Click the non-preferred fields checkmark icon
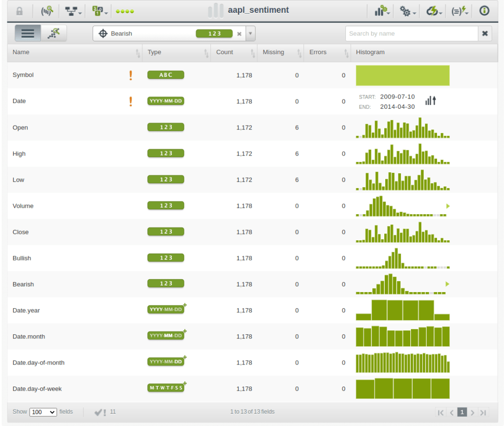 tap(101, 412)
